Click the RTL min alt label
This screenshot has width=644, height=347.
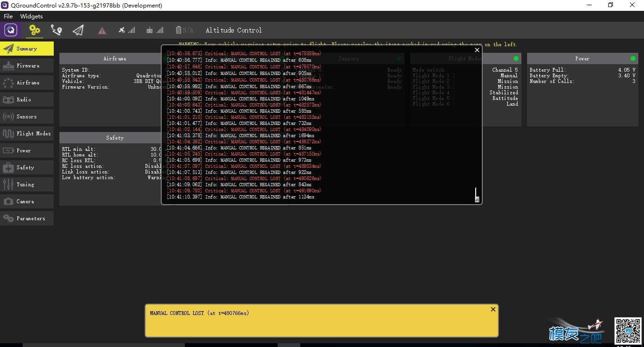[x=79, y=149]
